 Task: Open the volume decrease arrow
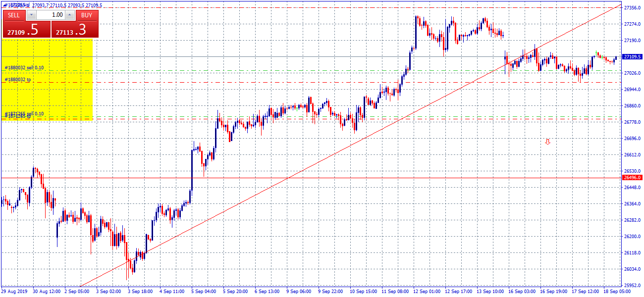pyautogui.click(x=31, y=15)
